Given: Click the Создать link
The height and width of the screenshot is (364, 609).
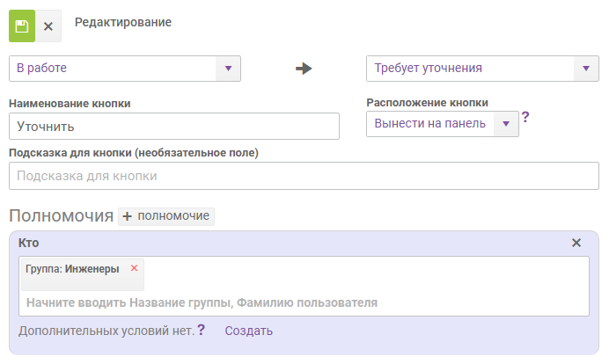Looking at the screenshot, I should pyautogui.click(x=248, y=331).
